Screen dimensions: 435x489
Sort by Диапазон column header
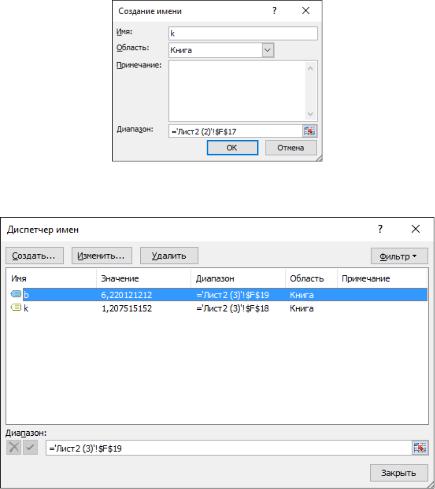(238, 279)
